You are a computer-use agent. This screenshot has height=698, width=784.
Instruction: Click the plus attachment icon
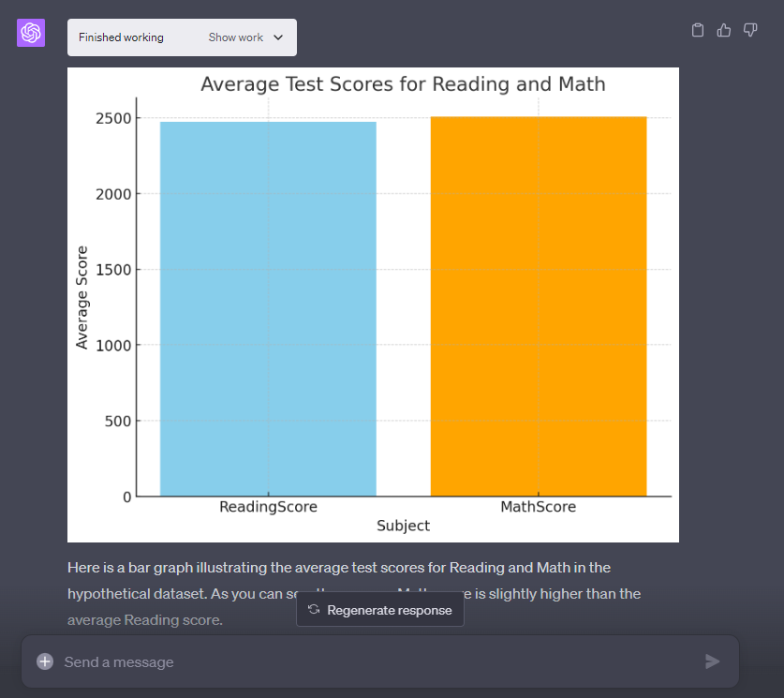[x=45, y=661]
